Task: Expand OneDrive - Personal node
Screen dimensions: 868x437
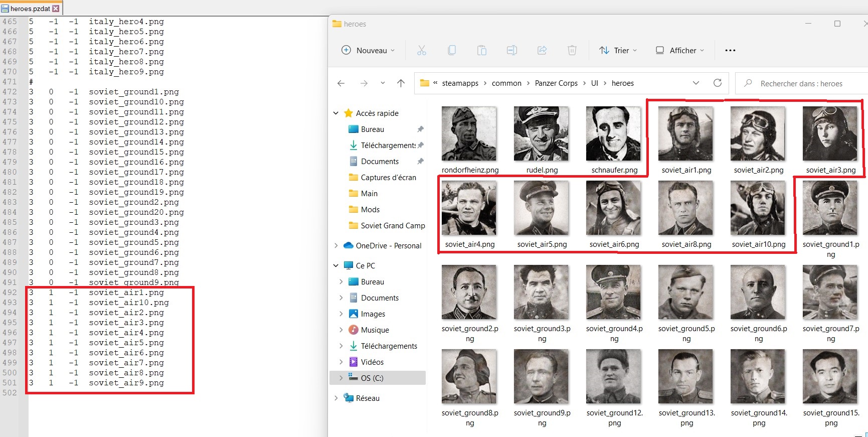Action: coord(336,246)
